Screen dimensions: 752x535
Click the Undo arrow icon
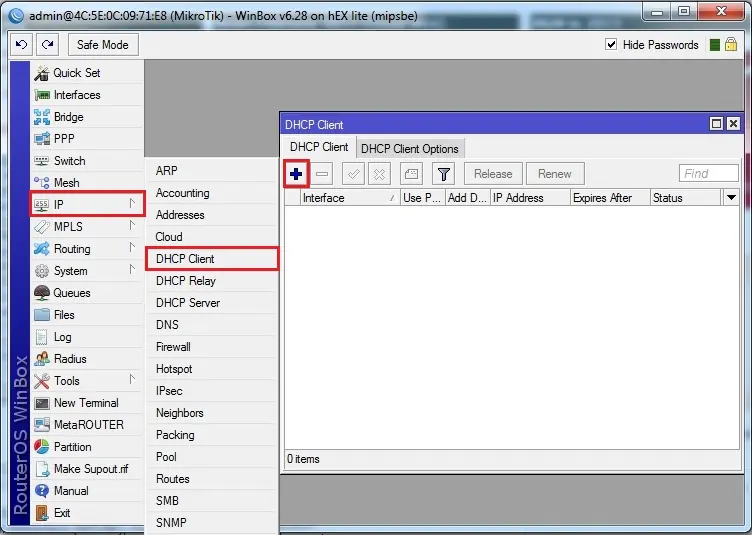click(x=22, y=45)
